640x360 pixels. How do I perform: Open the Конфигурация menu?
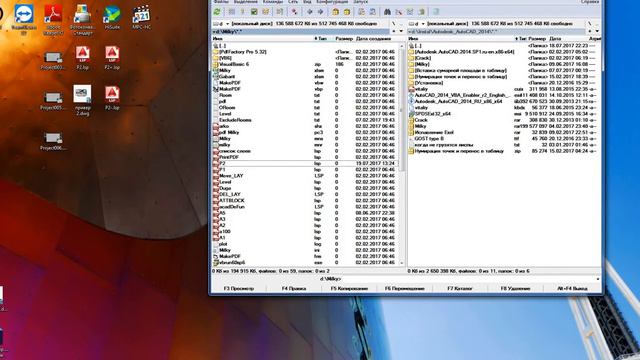point(332,2)
